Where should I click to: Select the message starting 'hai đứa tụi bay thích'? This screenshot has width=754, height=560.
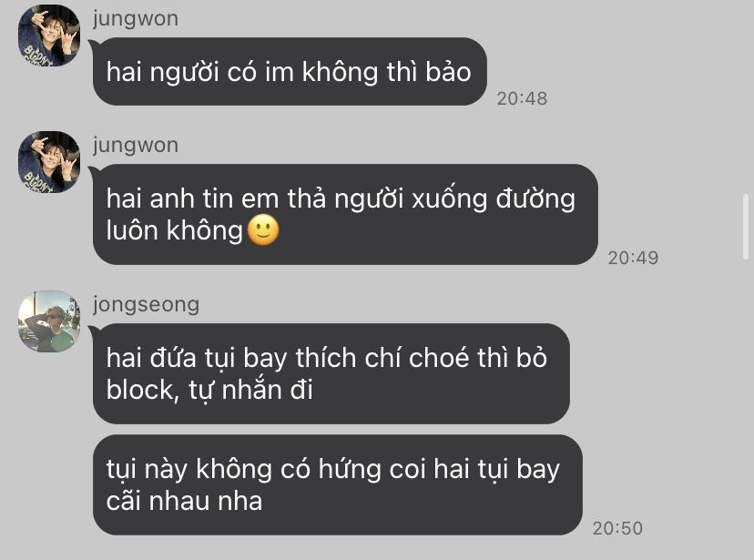331,373
